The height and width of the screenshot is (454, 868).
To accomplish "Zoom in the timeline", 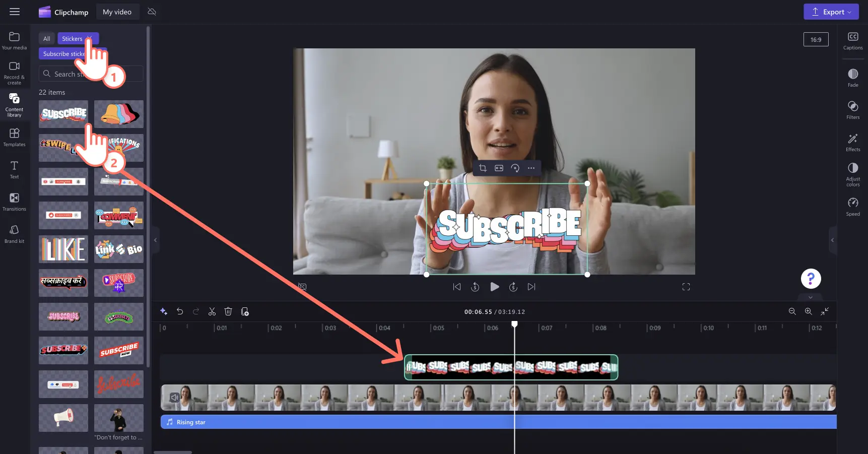I will [x=808, y=311].
